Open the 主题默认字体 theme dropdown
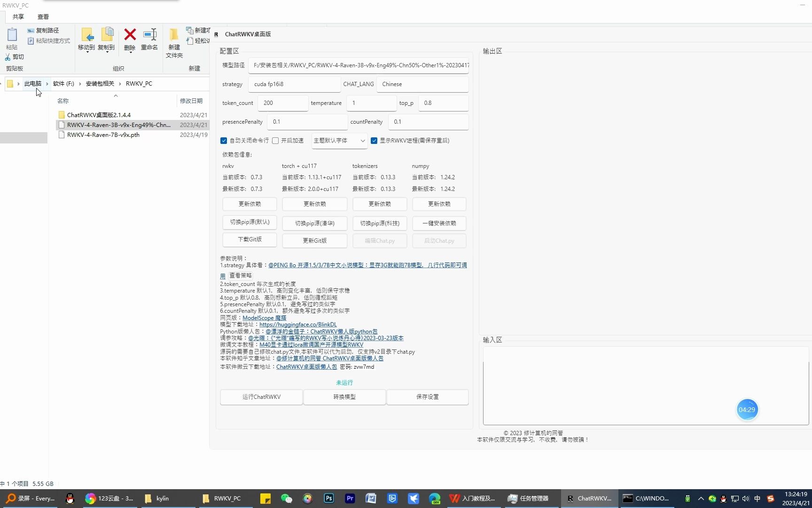Viewport: 812px width, 508px height. [x=339, y=141]
